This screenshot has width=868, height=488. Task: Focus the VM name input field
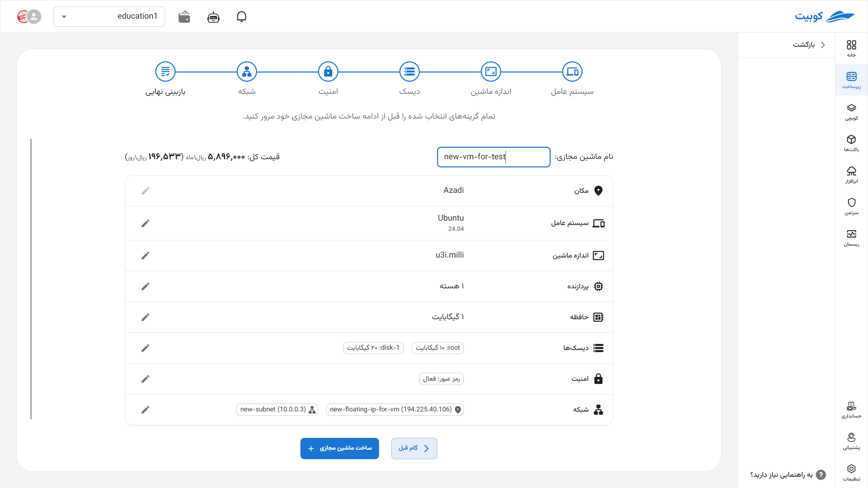coord(494,157)
